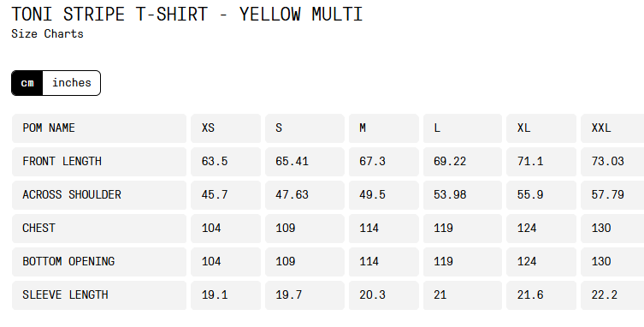This screenshot has width=644, height=327.
Task: Select the ACROSS SHOULDER row label
Action: [x=99, y=195]
